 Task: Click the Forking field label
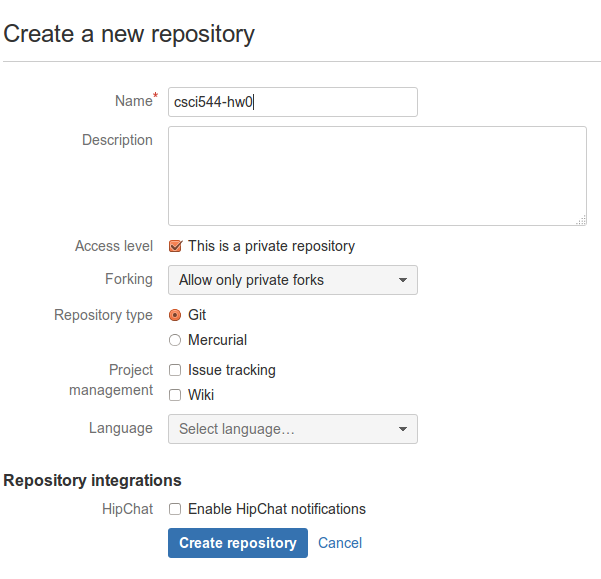point(129,279)
